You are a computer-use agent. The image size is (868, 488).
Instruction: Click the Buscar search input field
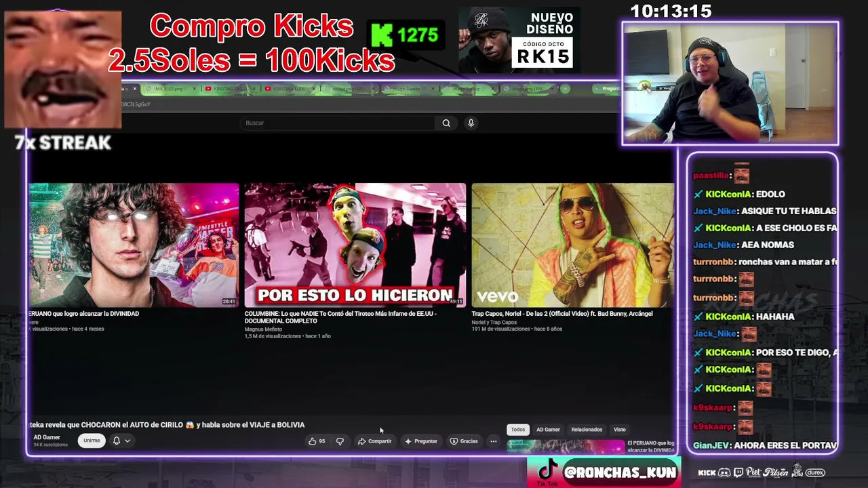click(x=337, y=123)
